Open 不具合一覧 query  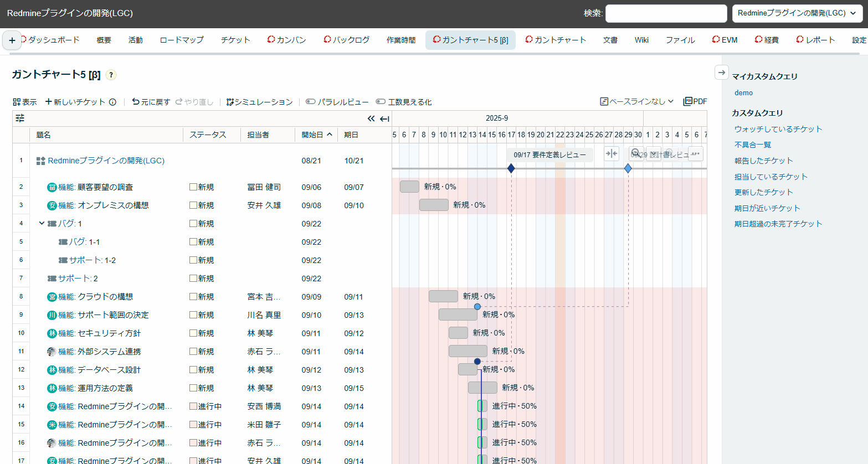pyautogui.click(x=753, y=145)
